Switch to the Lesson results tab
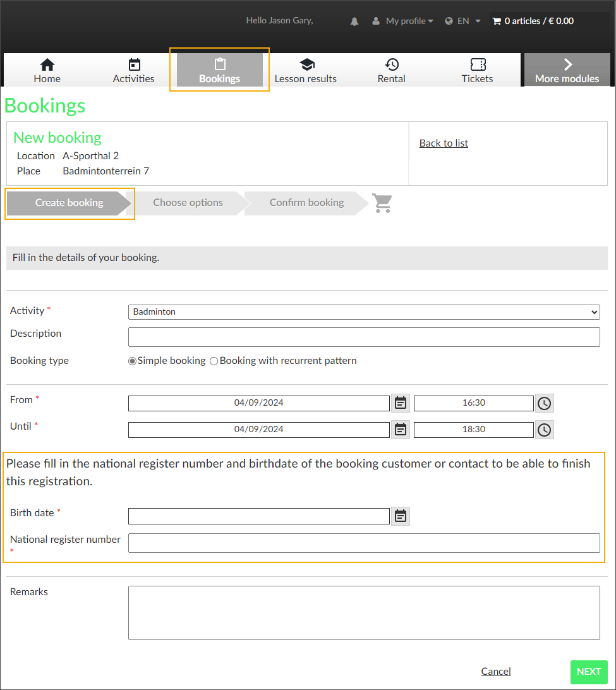616x690 pixels. [306, 70]
